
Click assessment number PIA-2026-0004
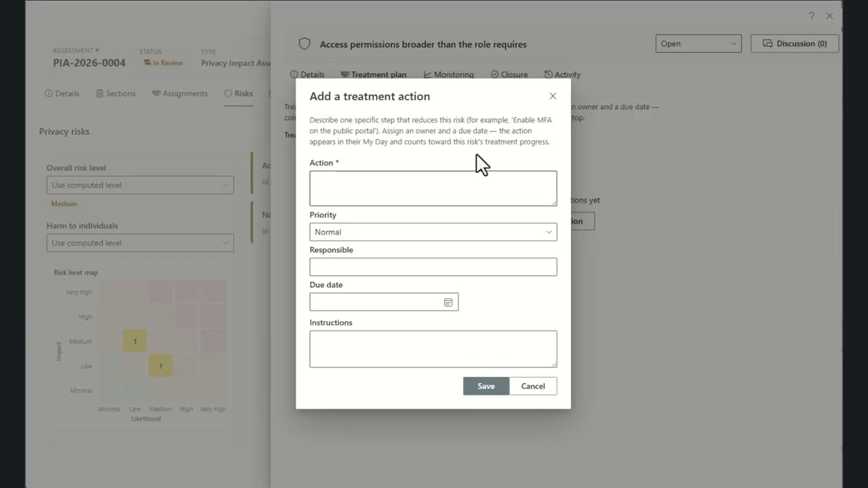[x=90, y=63]
